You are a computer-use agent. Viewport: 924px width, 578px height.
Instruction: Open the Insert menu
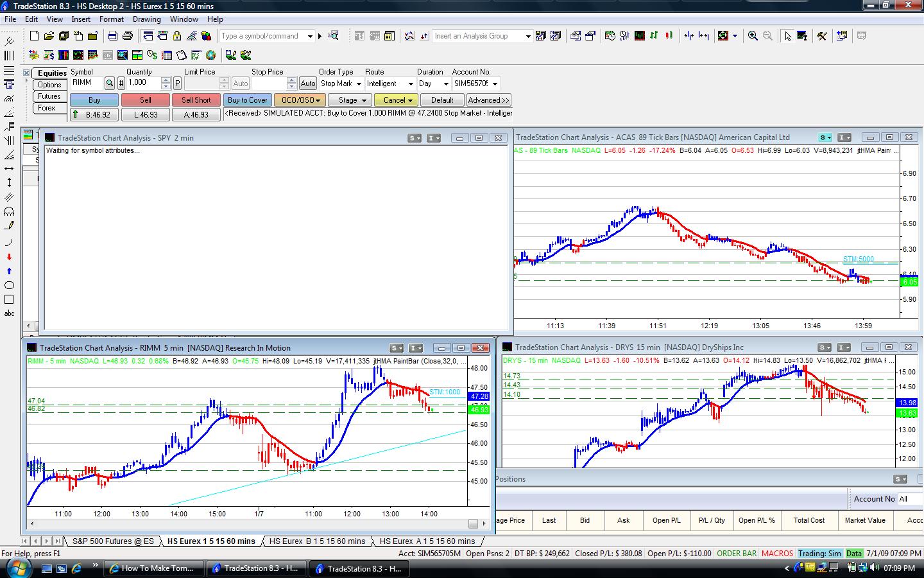[81, 19]
